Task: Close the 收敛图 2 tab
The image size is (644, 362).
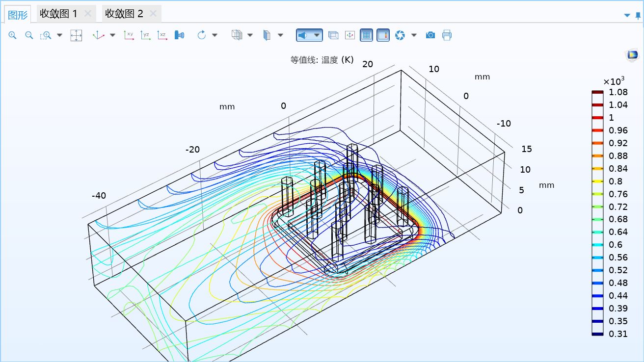Action: pyautogui.click(x=153, y=14)
